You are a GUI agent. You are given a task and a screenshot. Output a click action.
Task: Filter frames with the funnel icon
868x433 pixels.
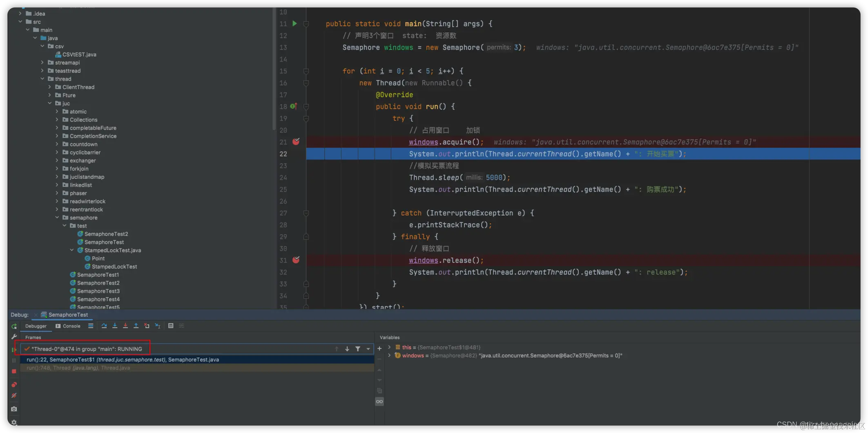coord(358,349)
